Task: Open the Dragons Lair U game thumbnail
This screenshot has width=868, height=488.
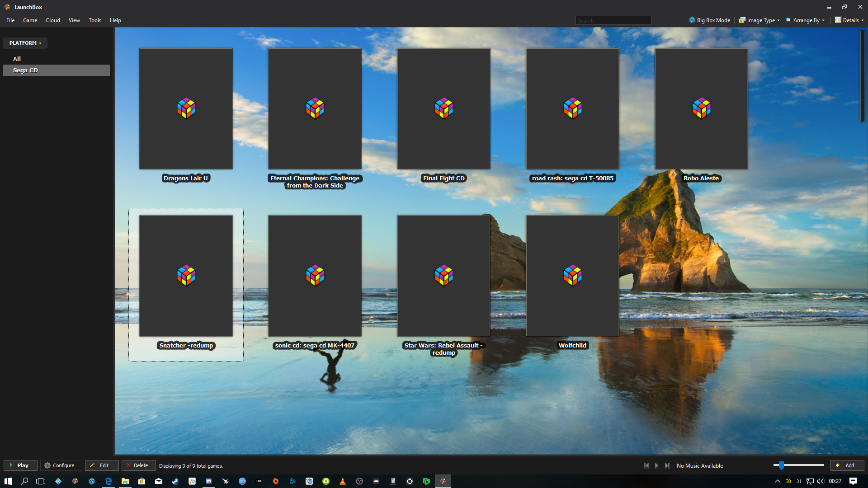Action: (x=186, y=109)
